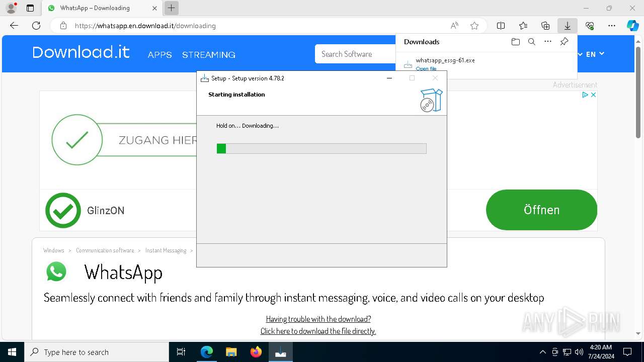
Task: Show hidden system tray icons
Action: [x=542, y=352]
